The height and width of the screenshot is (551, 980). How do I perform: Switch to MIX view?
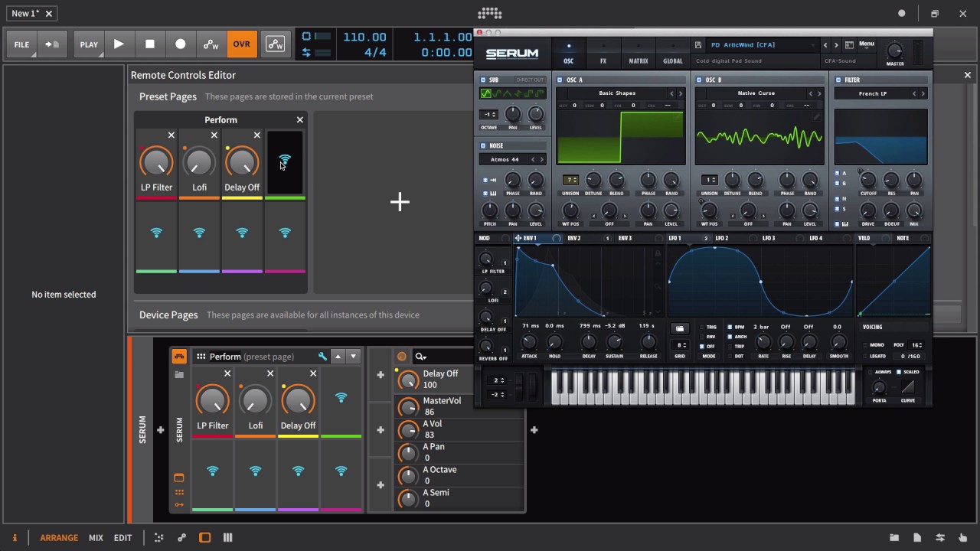96,538
